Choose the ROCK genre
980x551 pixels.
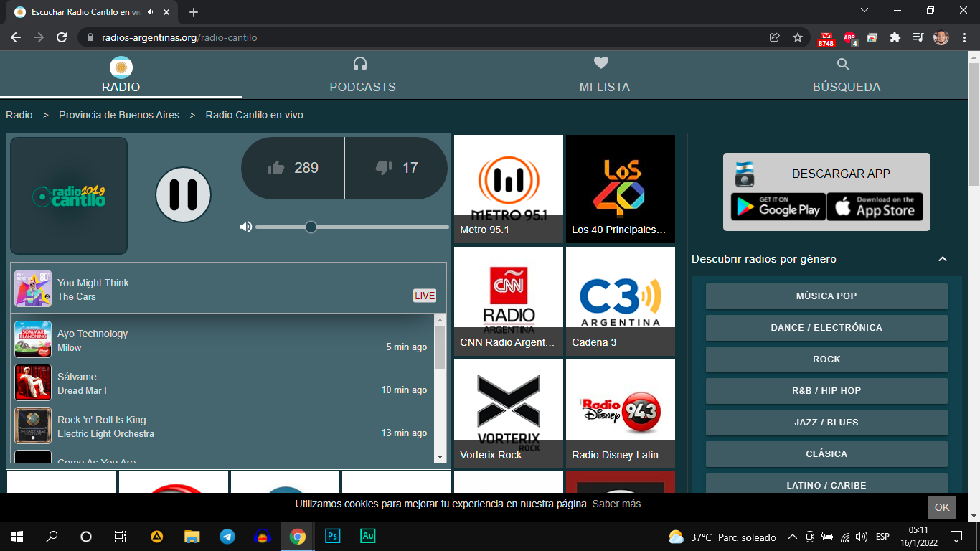(826, 359)
